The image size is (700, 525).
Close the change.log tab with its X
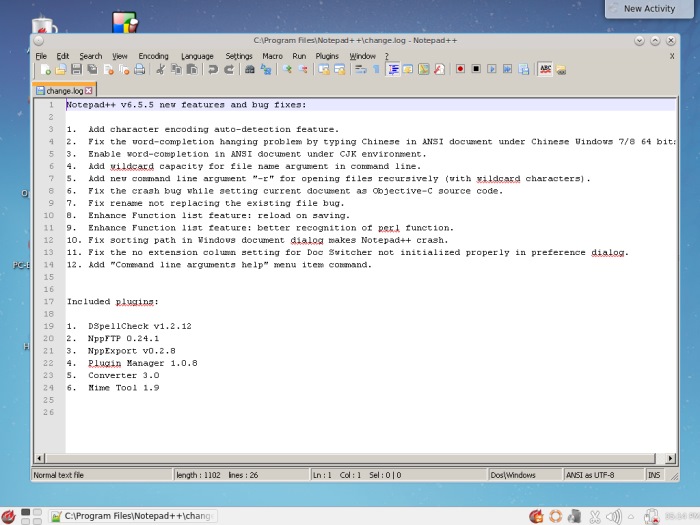(88, 91)
